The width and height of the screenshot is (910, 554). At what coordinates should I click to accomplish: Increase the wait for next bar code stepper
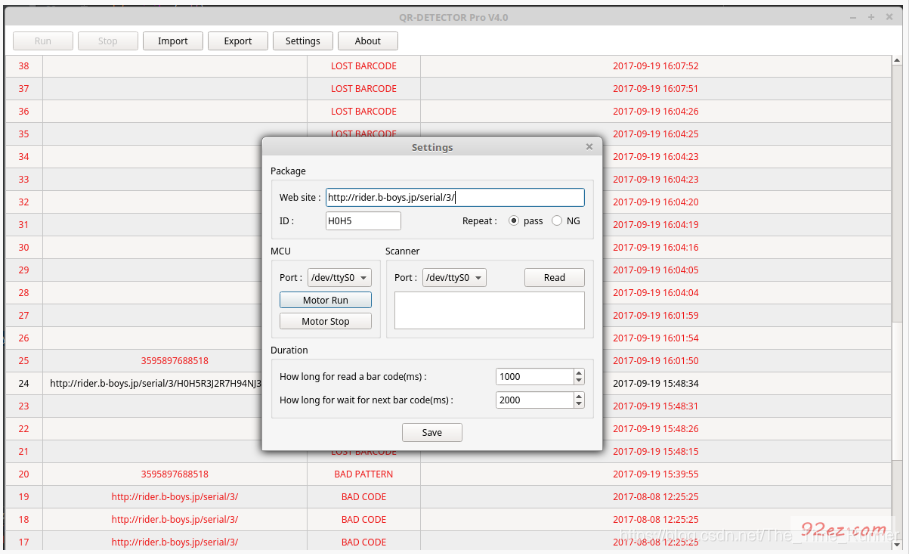tap(579, 396)
